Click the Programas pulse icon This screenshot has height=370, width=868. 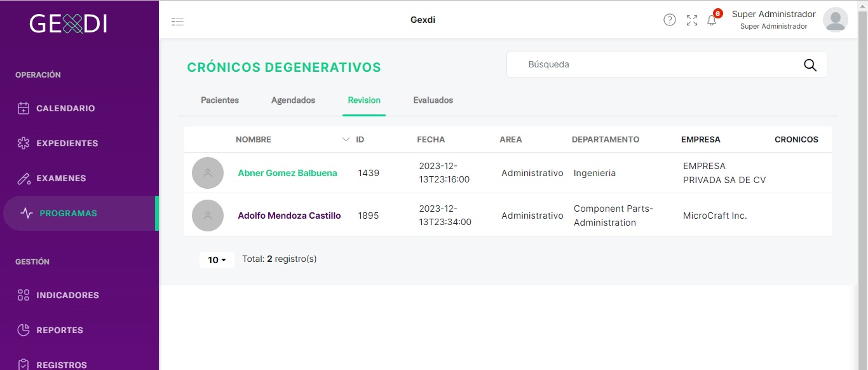(x=27, y=213)
